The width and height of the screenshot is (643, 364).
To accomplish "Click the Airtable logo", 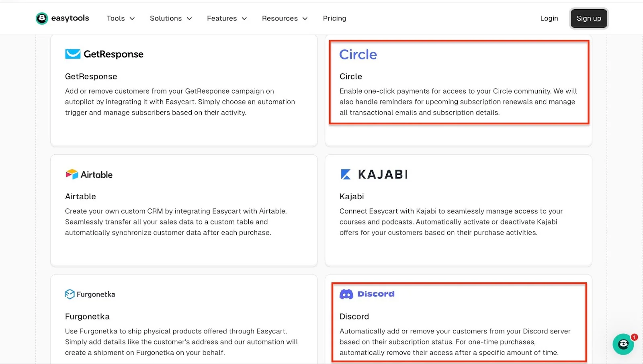I will click(x=89, y=174).
